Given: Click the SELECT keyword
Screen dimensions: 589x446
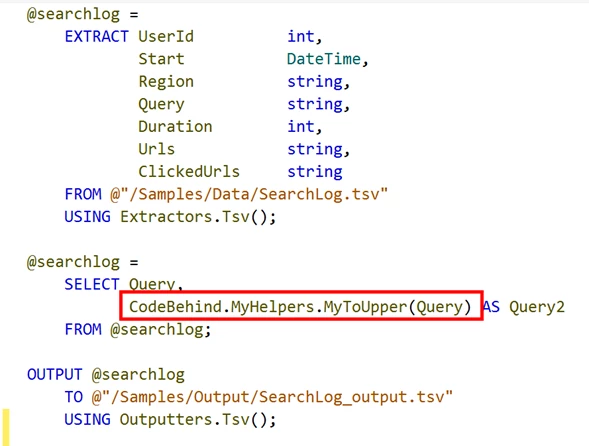Looking at the screenshot, I should [92, 284].
